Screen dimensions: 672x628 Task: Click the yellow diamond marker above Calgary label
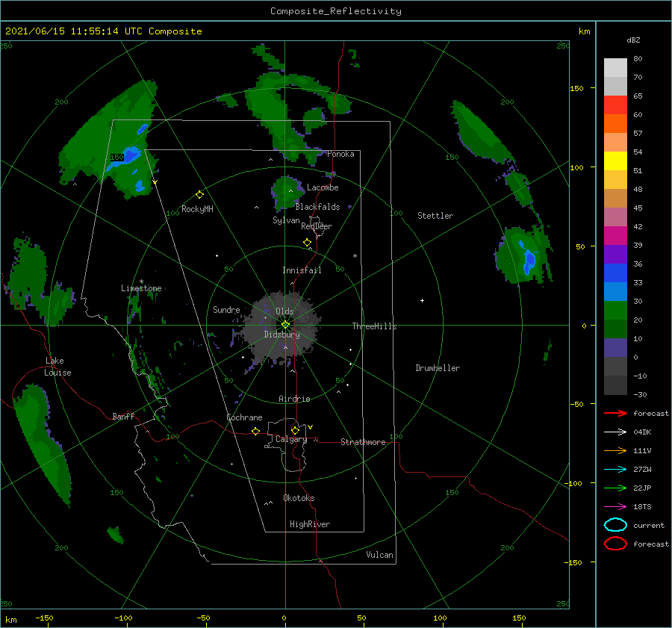click(x=295, y=430)
